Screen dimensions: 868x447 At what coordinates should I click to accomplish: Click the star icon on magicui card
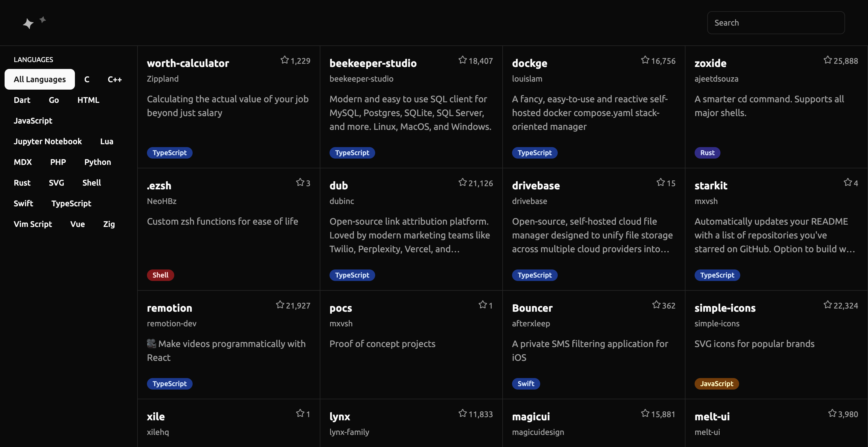pos(645,413)
